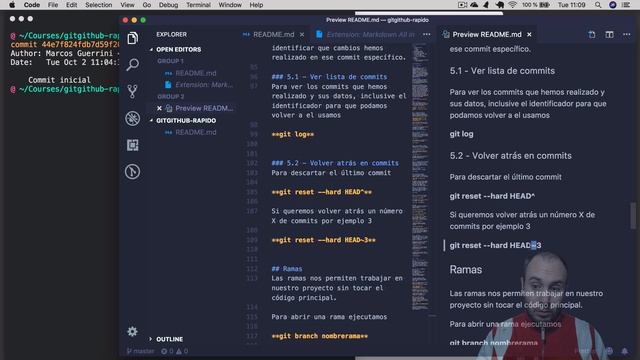Open the Manage gear in activity bar
The width and height of the screenshot is (640, 360).
(x=132, y=331)
